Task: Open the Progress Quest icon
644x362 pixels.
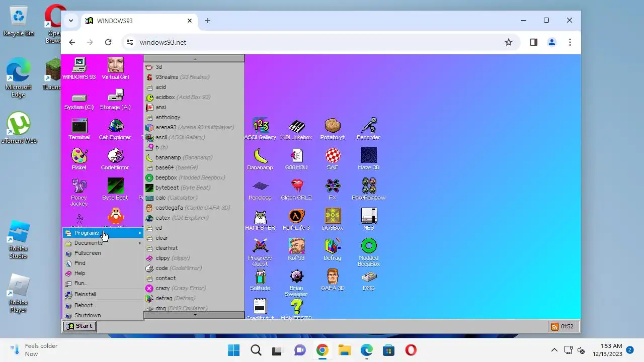Action: point(260,252)
